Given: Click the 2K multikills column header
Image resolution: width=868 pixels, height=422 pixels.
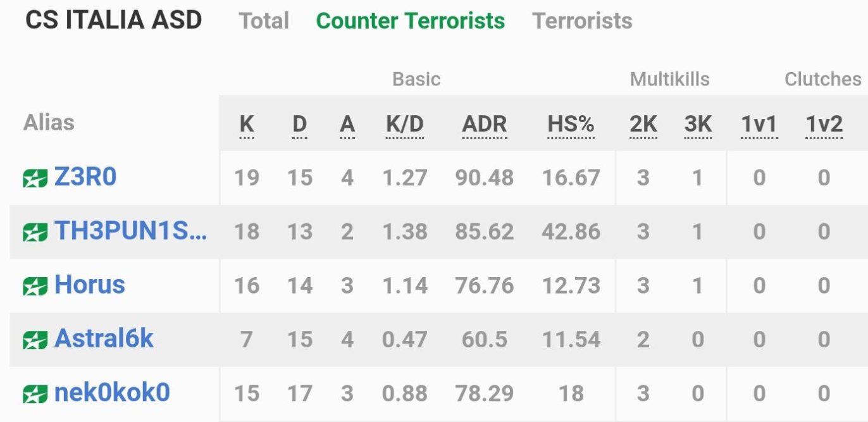Looking at the screenshot, I should pyautogui.click(x=643, y=125).
